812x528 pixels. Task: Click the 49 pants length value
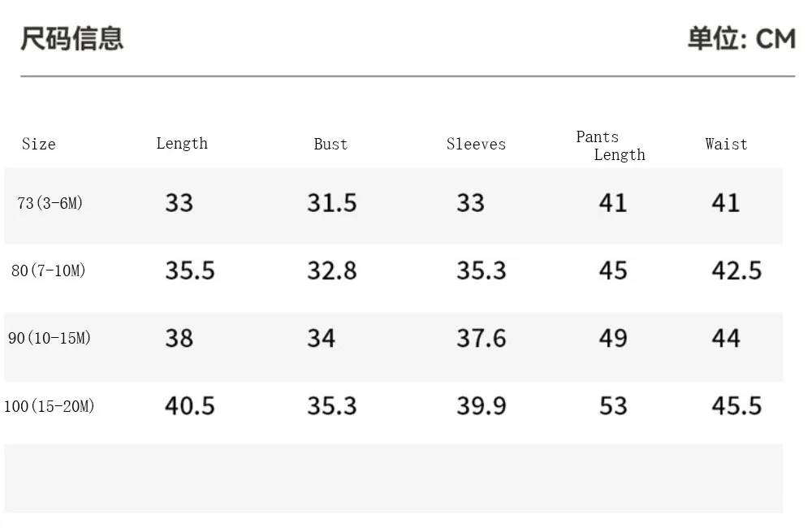click(x=613, y=339)
